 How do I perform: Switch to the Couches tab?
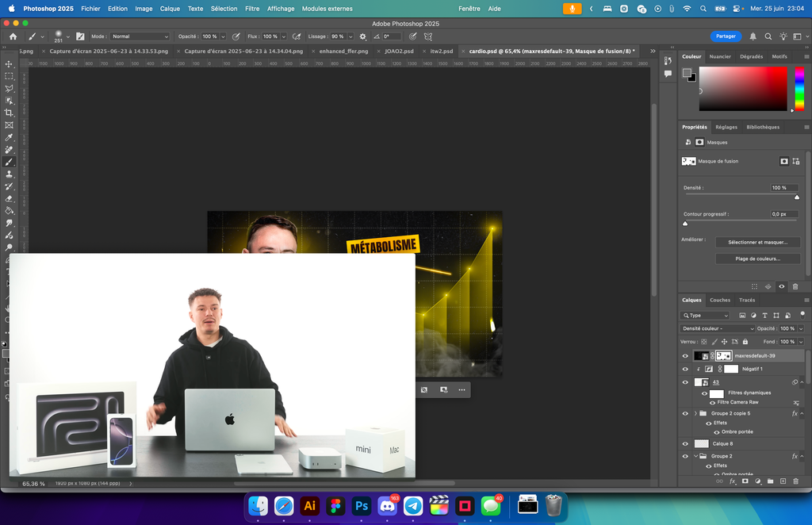tap(720, 301)
